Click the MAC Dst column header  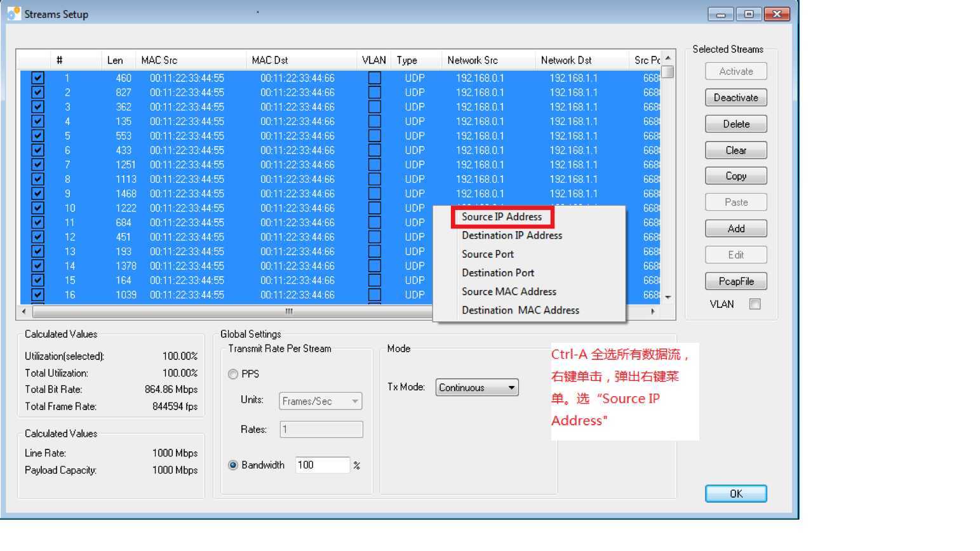click(301, 60)
